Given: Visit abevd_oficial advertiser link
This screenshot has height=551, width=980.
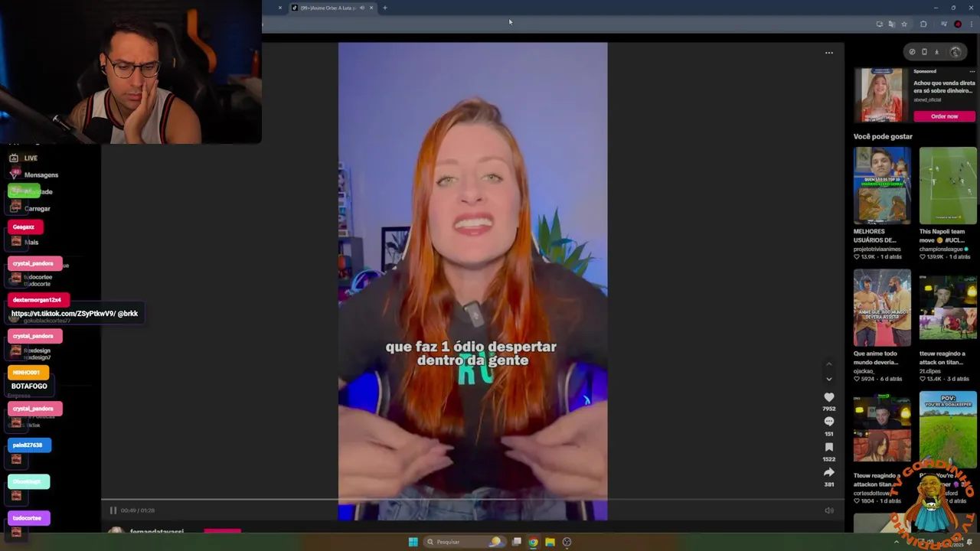Looking at the screenshot, I should [x=927, y=99].
